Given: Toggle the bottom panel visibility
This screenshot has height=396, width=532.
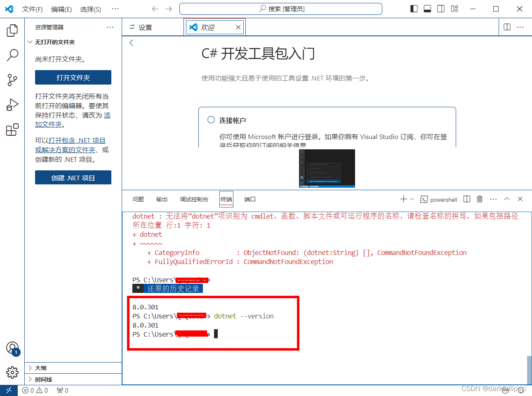Looking at the screenshot, I should [427, 8].
